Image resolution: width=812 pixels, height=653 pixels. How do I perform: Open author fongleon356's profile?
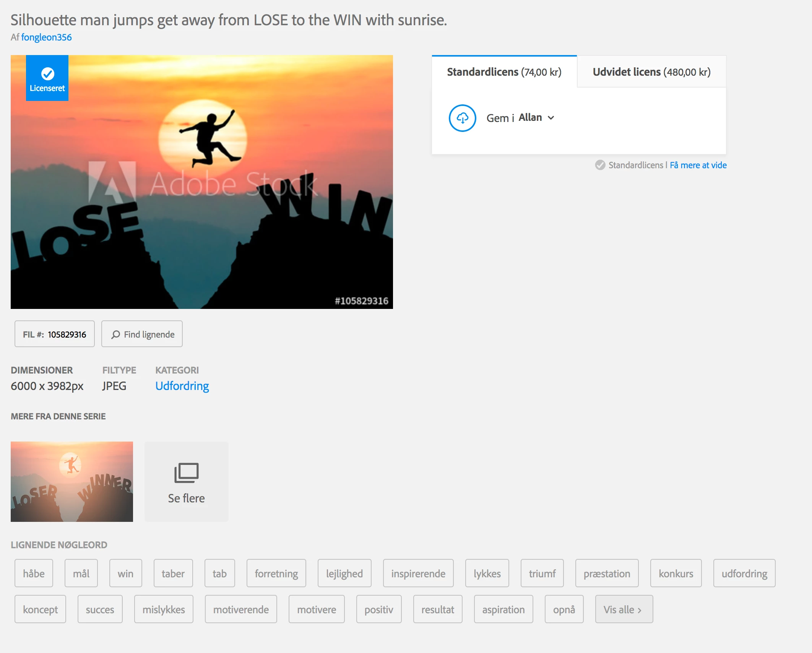[46, 37]
